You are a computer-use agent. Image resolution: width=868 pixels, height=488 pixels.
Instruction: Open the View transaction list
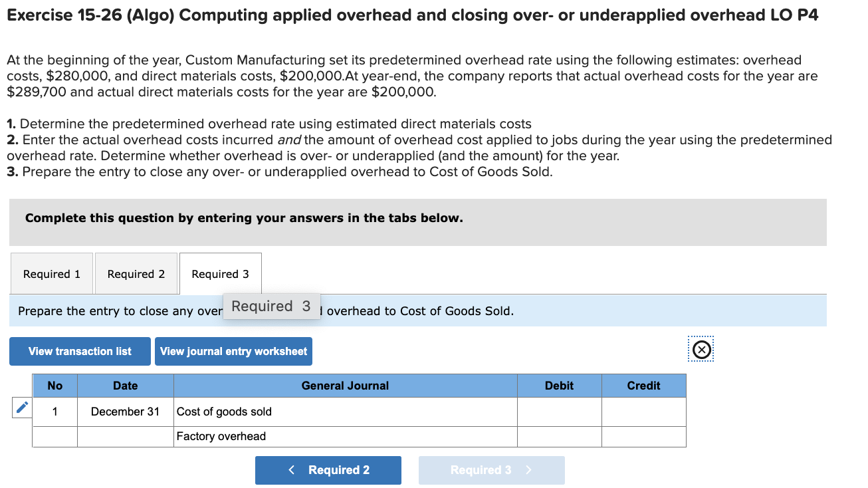tap(79, 351)
